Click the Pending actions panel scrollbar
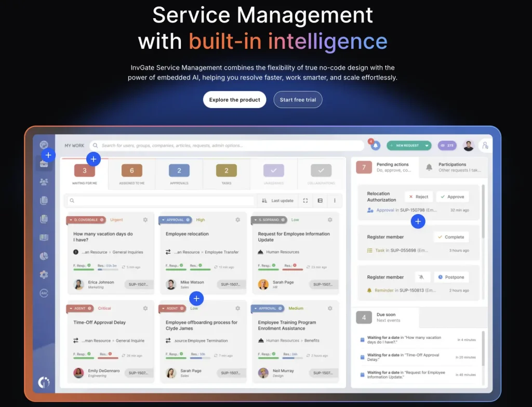The width and height of the screenshot is (532, 407). click(483, 212)
